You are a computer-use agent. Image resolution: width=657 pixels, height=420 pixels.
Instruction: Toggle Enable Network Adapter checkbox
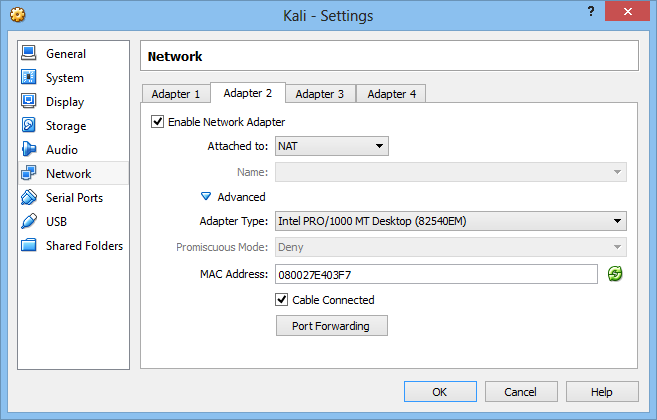158,122
